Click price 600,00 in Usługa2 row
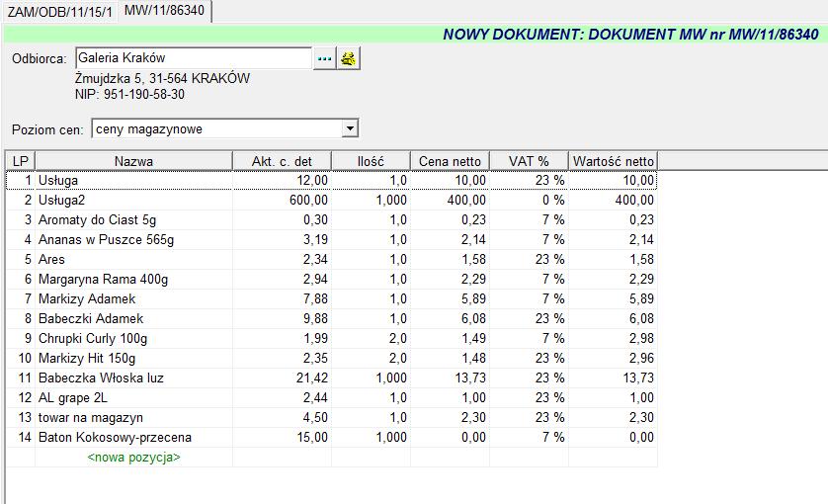The width and height of the screenshot is (828, 504). coord(282,201)
